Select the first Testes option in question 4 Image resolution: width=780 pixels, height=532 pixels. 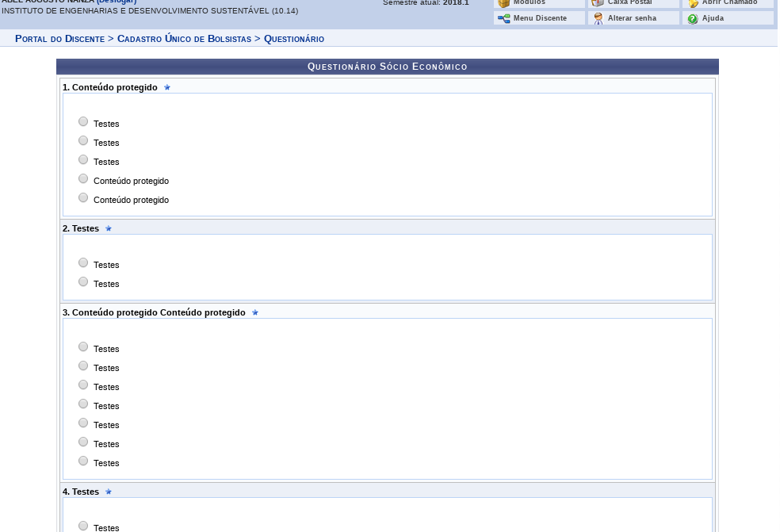tap(83, 526)
